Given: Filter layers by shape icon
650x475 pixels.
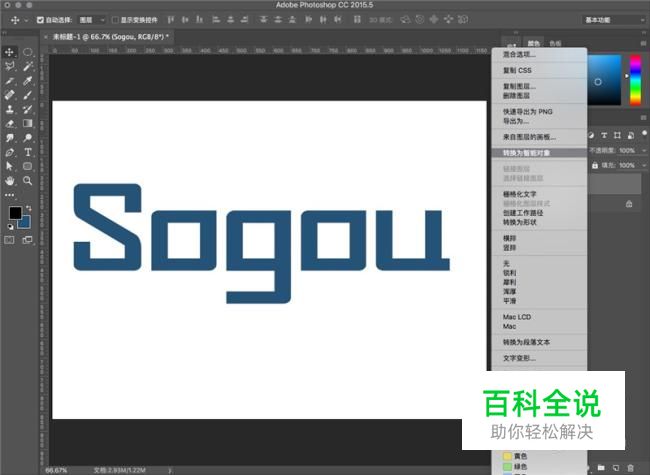Looking at the screenshot, I should click(617, 136).
